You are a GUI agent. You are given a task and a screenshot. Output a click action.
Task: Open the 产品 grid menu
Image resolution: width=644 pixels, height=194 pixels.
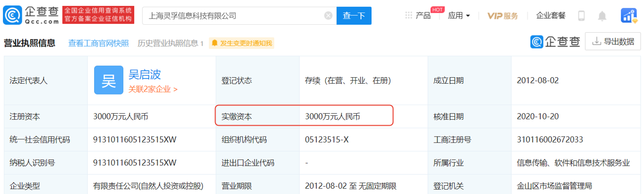coord(418,16)
